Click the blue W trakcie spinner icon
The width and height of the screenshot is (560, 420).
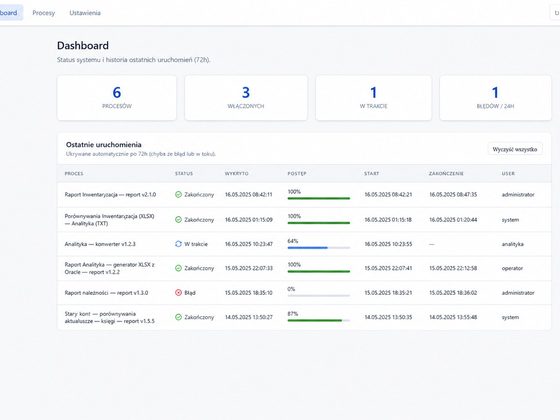pyautogui.click(x=179, y=244)
